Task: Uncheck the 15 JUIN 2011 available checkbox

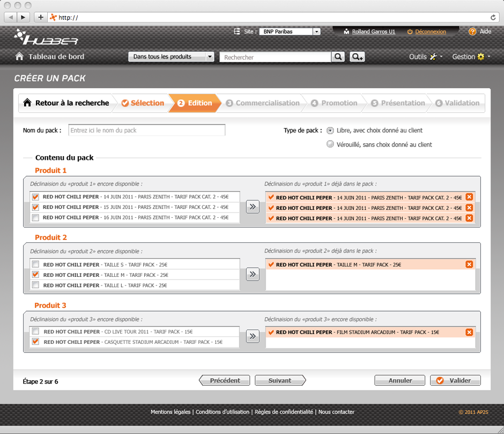Action: click(x=35, y=207)
